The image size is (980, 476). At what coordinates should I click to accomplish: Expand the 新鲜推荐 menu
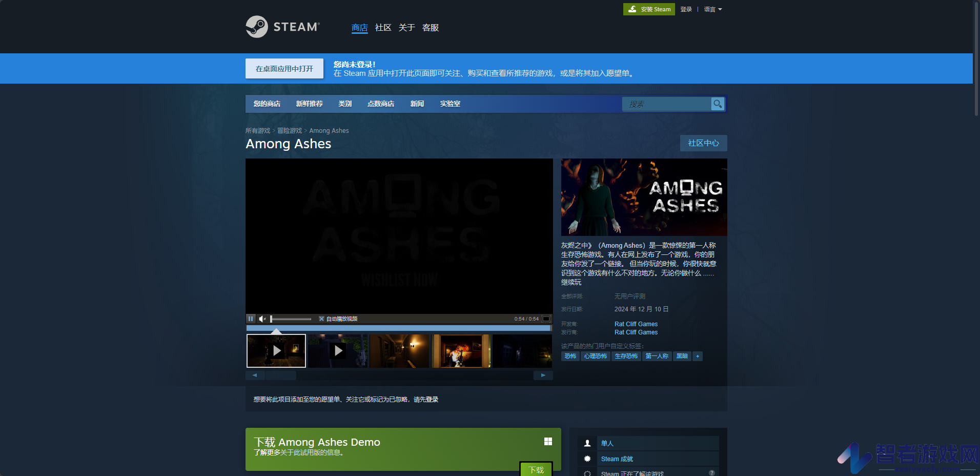[x=309, y=104]
